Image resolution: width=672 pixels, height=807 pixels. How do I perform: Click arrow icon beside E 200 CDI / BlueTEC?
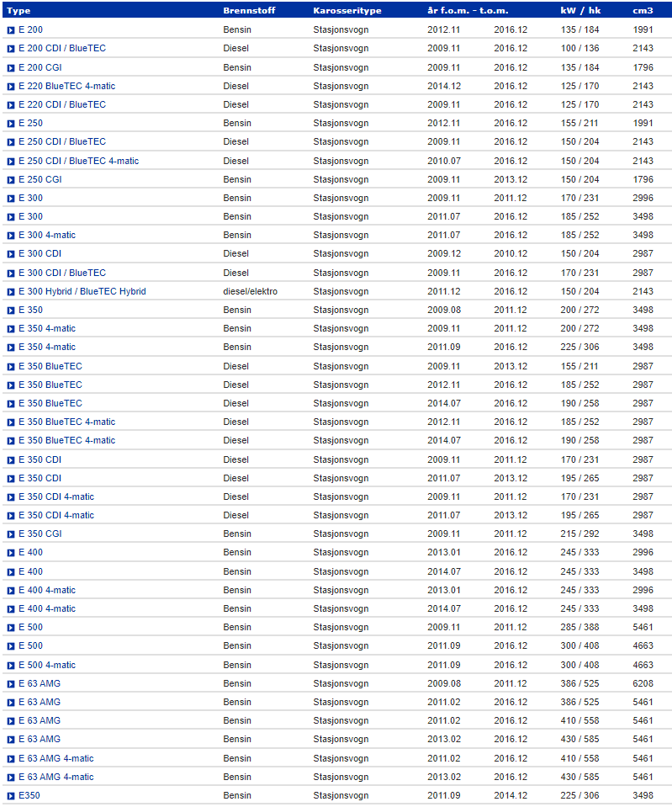coord(11,49)
